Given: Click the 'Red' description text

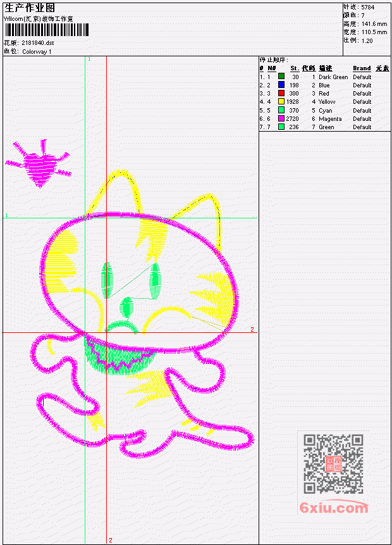Looking at the screenshot, I should [324, 94].
